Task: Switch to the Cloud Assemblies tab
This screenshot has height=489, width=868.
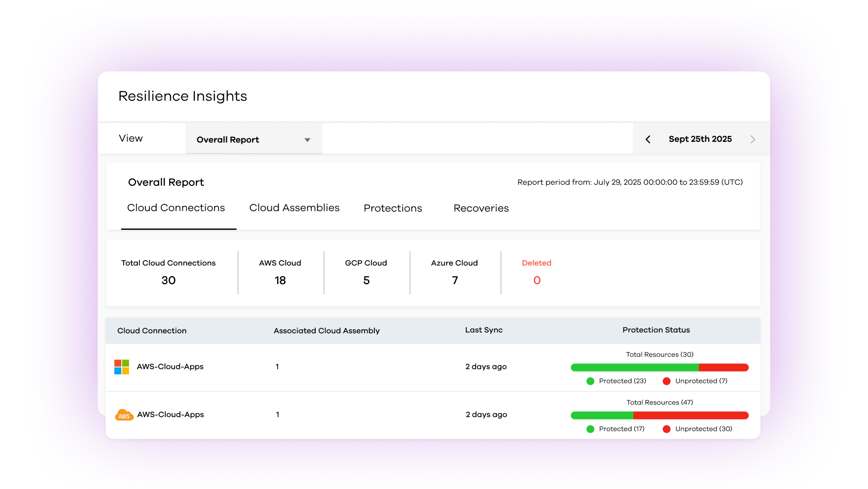Action: (x=294, y=208)
